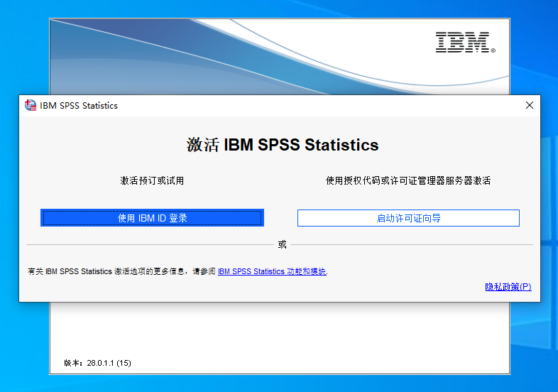The width and height of the screenshot is (558, 392).
Task: Click the horizontal divider left of 或
Action: [x=149, y=245]
